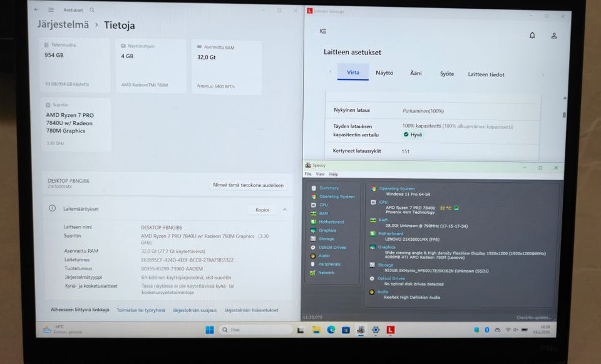Image resolution: width=601 pixels, height=364 pixels.
Task: Click the taskbar search field
Action: (256, 330)
